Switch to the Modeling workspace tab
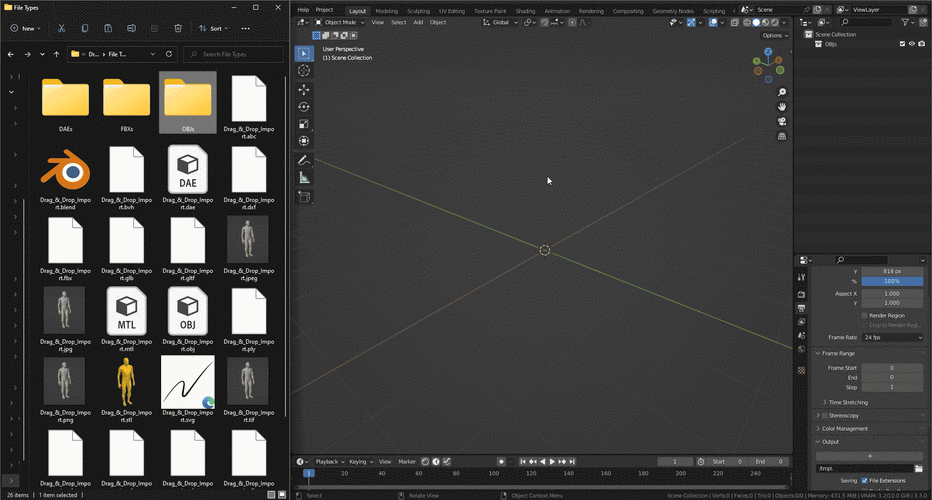This screenshot has width=932, height=500. tap(386, 11)
